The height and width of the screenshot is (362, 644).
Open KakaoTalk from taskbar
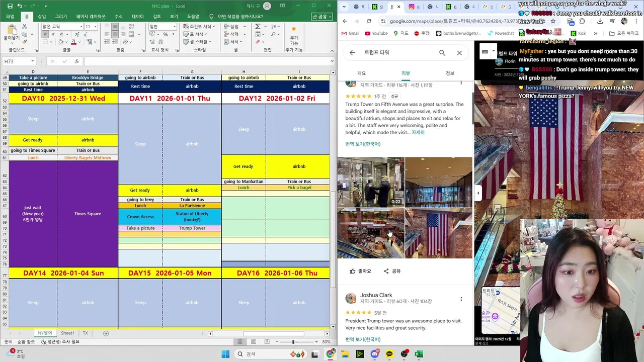389,354
